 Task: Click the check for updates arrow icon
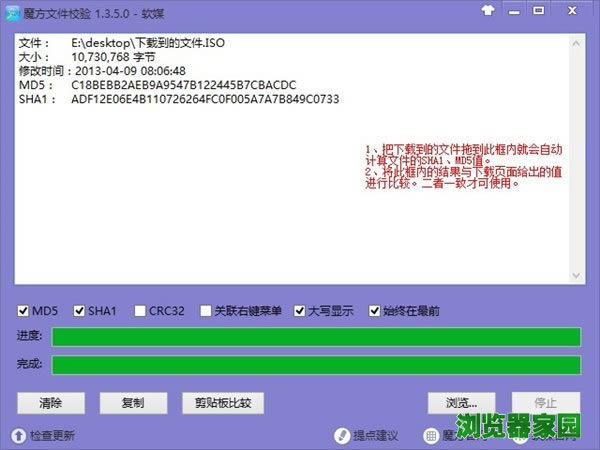[18, 435]
